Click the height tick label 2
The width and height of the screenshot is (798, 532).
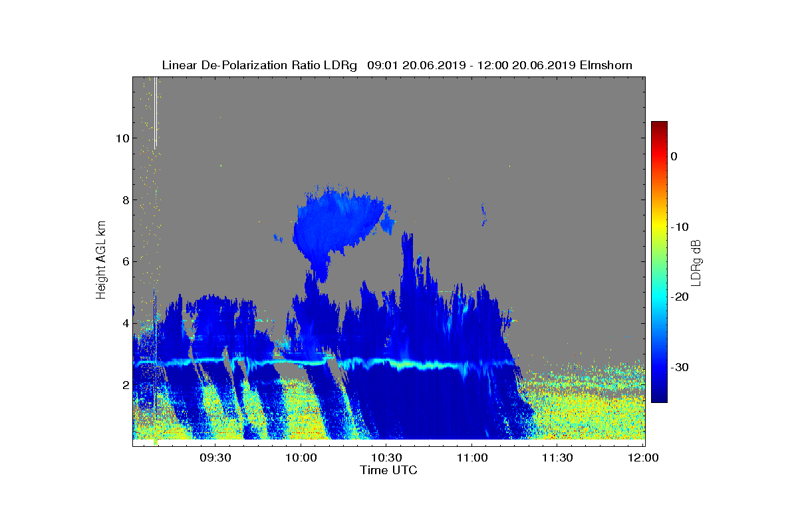click(125, 385)
